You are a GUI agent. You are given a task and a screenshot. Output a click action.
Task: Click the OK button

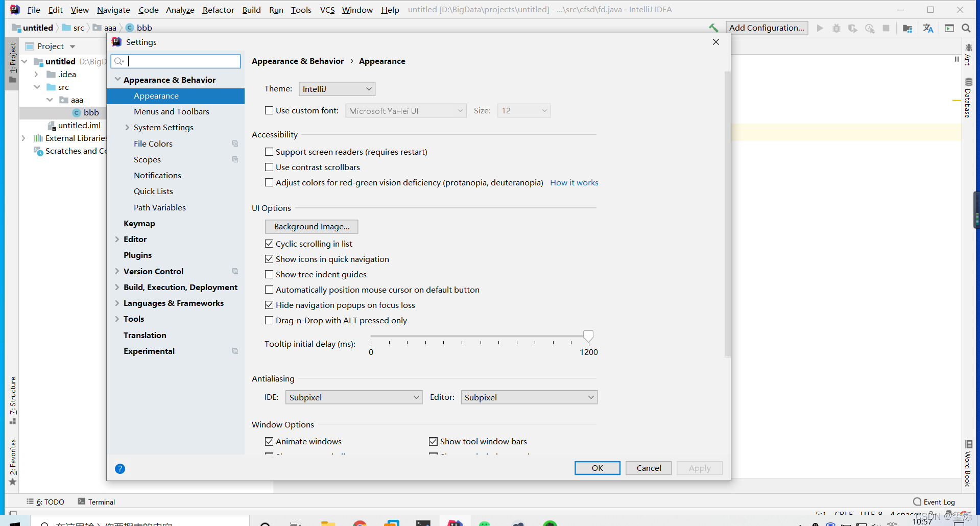(x=597, y=468)
